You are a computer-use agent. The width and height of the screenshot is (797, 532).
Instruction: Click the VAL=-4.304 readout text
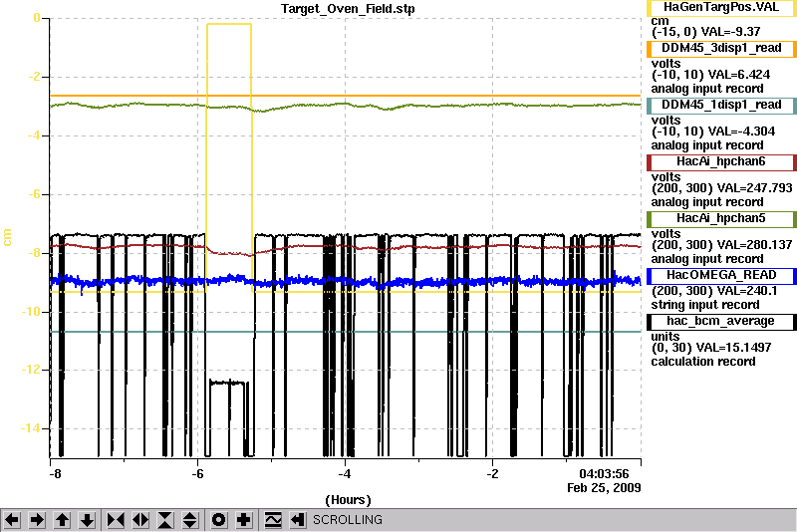[741, 132]
